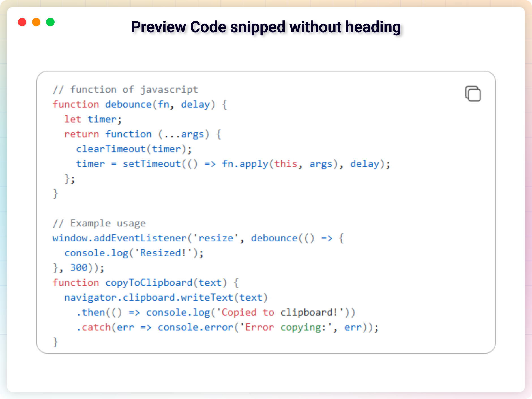Click the "clearTimeout(timer);" line
Image resolution: width=532 pixels, height=399 pixels.
pos(134,149)
